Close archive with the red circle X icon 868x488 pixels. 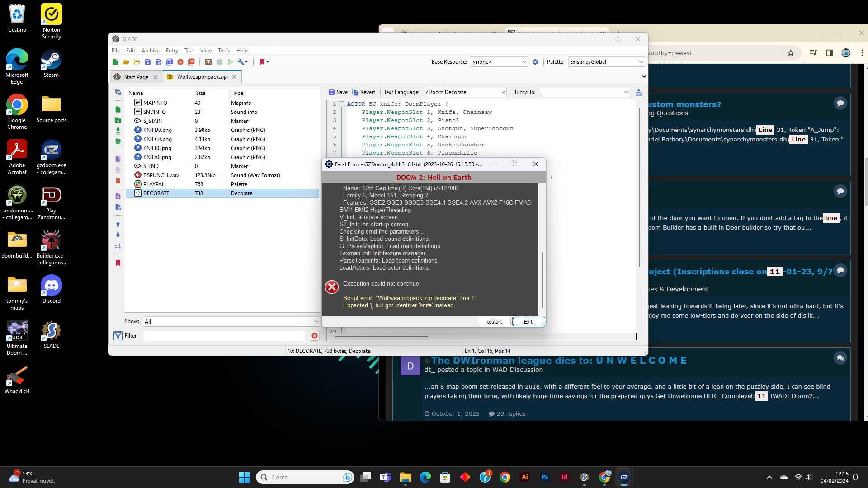tap(180, 62)
